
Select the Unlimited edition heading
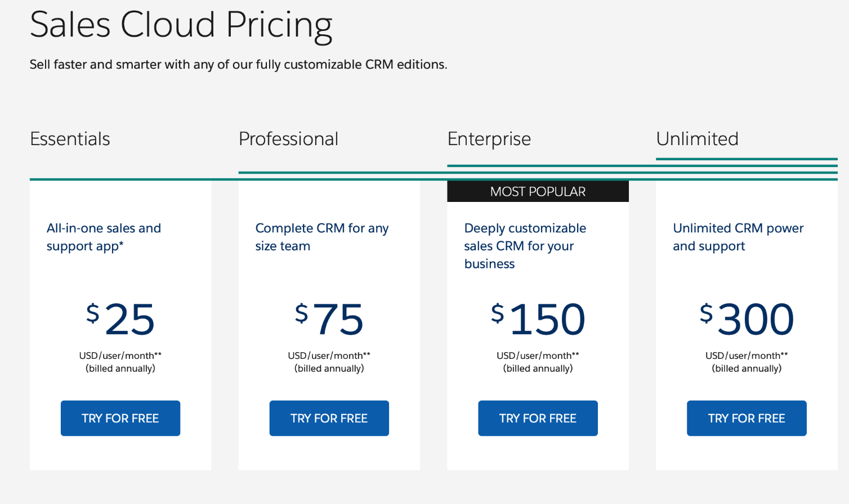coord(697,139)
